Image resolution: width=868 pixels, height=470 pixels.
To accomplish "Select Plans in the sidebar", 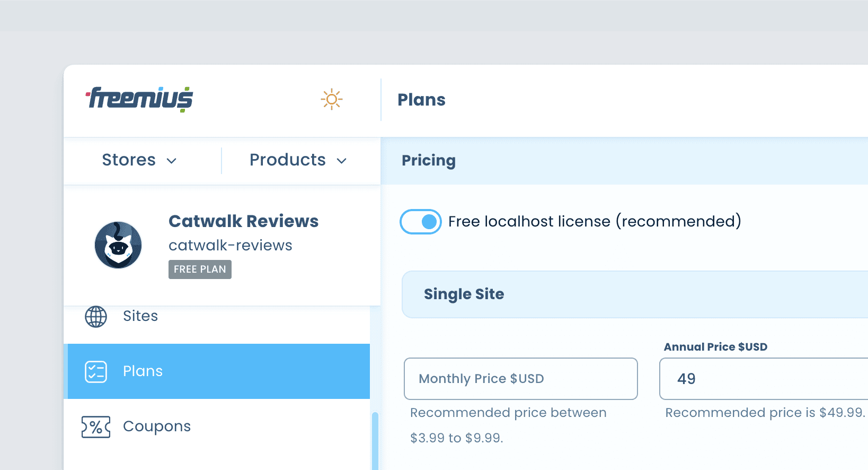I will (x=217, y=371).
